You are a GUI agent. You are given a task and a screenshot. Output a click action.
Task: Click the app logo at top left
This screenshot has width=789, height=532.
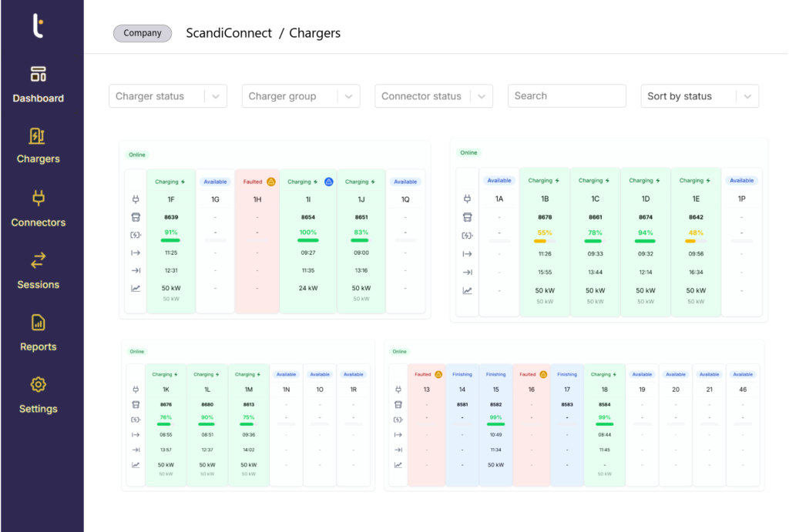coord(39,25)
